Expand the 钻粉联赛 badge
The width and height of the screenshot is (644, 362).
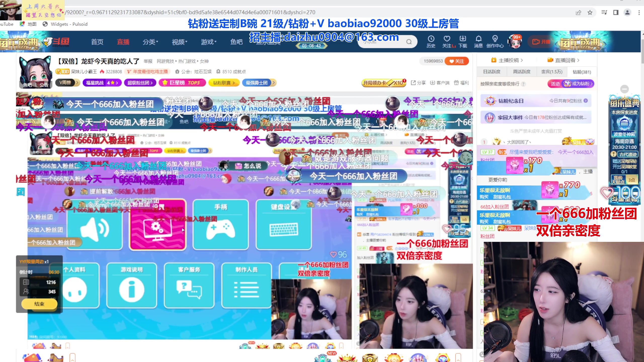click(224, 83)
